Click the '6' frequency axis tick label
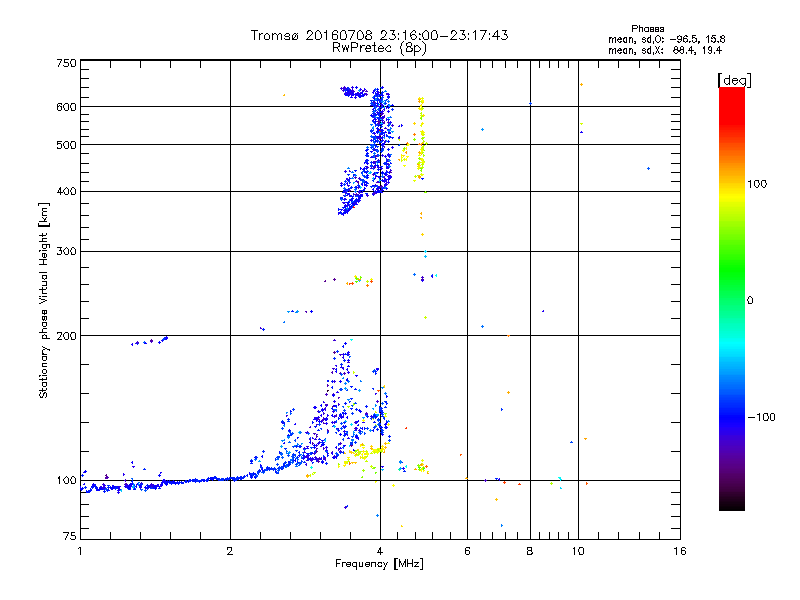Image resolution: width=800 pixels, height=600 pixels. click(467, 551)
